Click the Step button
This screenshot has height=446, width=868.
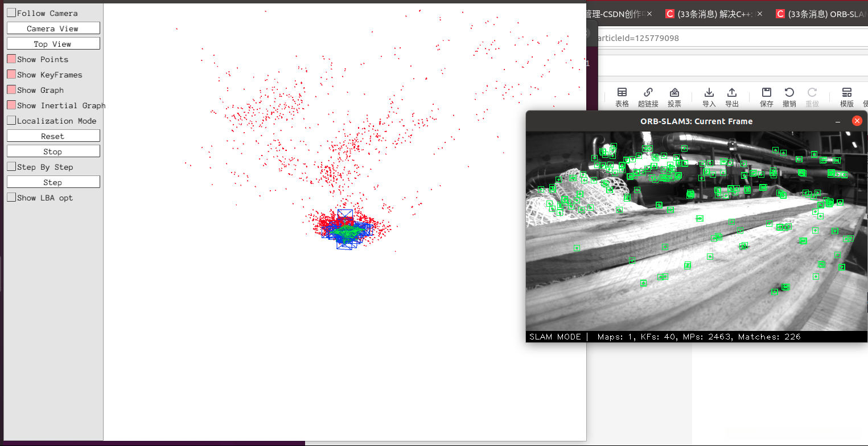53,182
